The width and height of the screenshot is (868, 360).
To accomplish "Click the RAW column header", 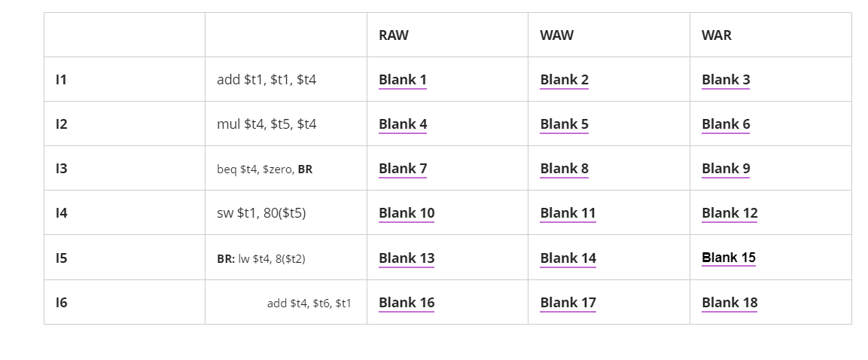I will [394, 35].
